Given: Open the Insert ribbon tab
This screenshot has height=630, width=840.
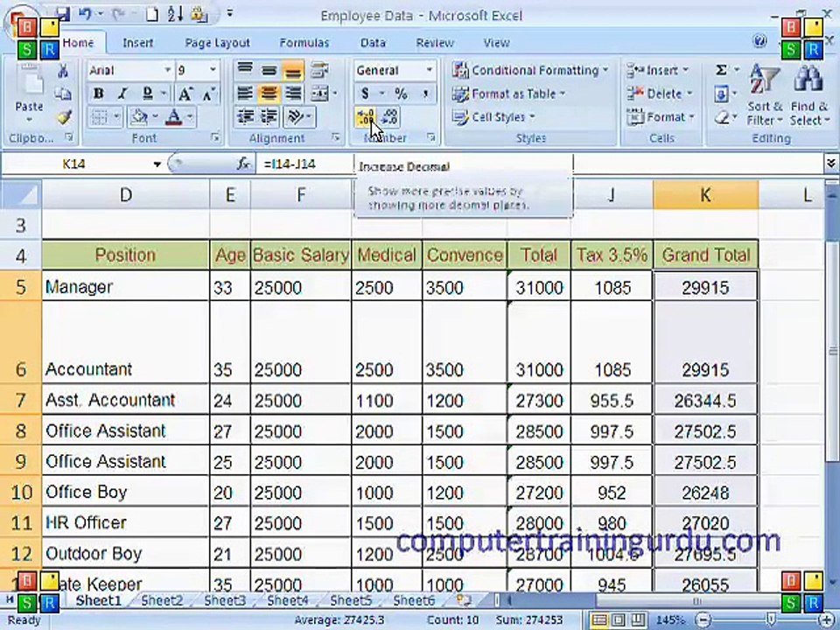Looking at the screenshot, I should click(x=137, y=43).
